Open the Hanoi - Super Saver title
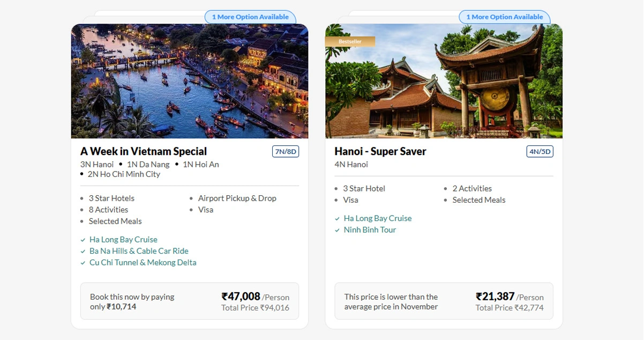 [380, 151]
